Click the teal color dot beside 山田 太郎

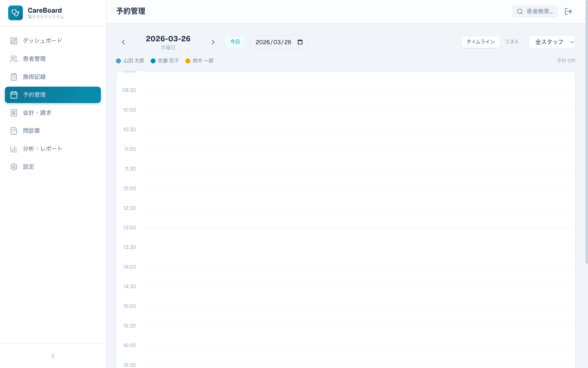click(x=118, y=61)
